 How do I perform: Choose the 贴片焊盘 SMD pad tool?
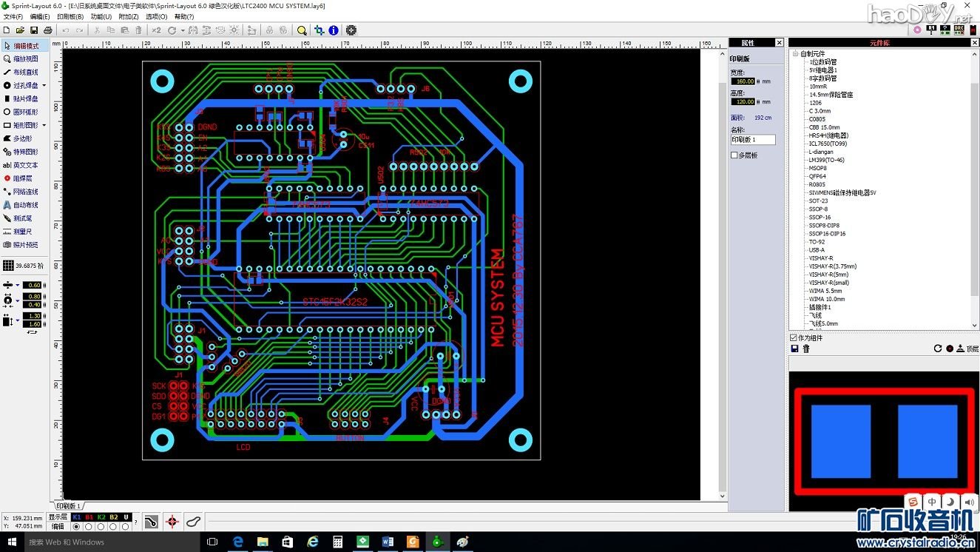coord(25,98)
